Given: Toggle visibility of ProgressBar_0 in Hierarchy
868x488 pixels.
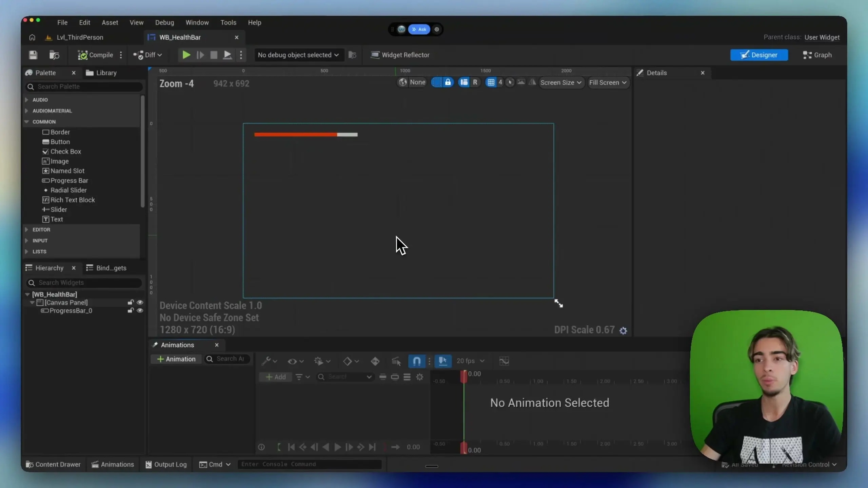Looking at the screenshot, I should point(140,311).
